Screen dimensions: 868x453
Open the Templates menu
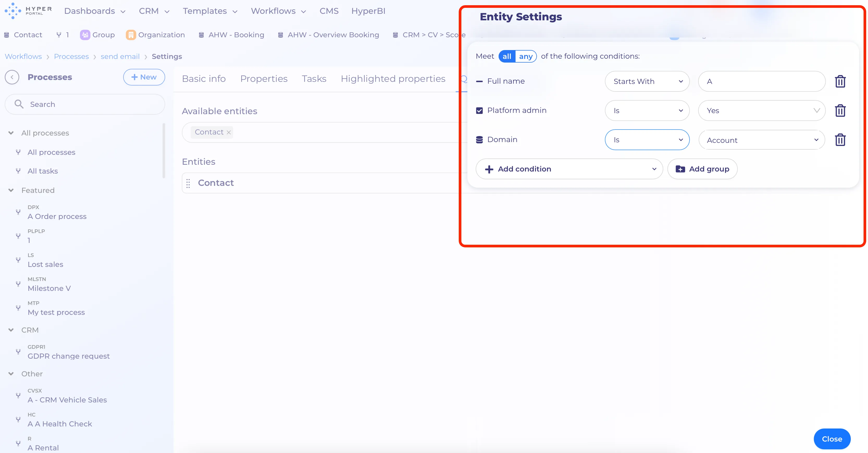(210, 11)
